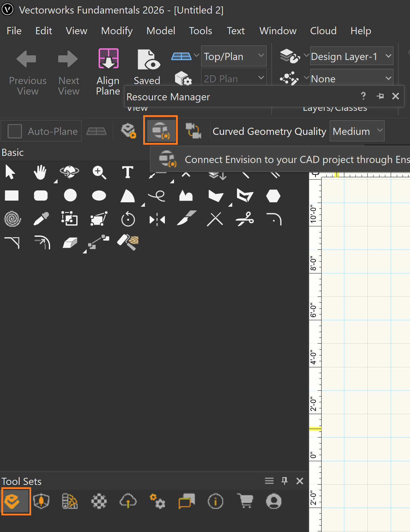Select the Arc tool
Viewport: 410px width, 532px height.
click(x=128, y=196)
